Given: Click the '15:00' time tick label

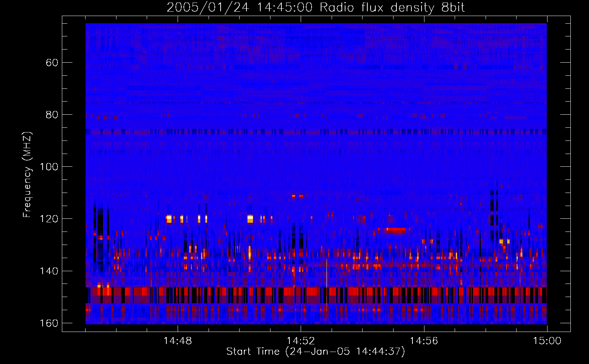Looking at the screenshot, I should pos(547,341).
